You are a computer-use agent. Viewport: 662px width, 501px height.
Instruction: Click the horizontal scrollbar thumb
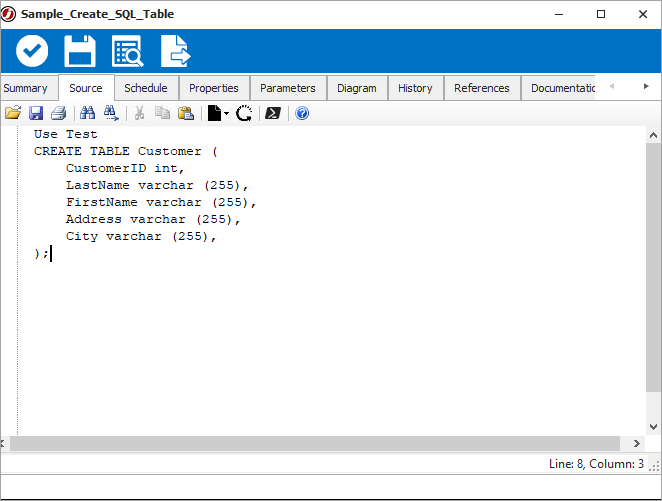[315, 443]
